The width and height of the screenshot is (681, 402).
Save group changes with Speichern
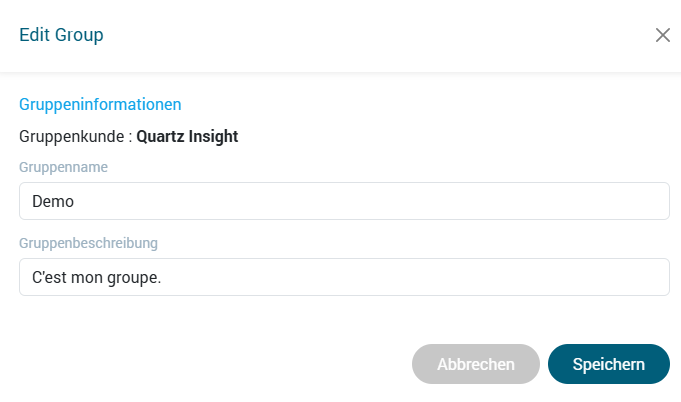[608, 364]
